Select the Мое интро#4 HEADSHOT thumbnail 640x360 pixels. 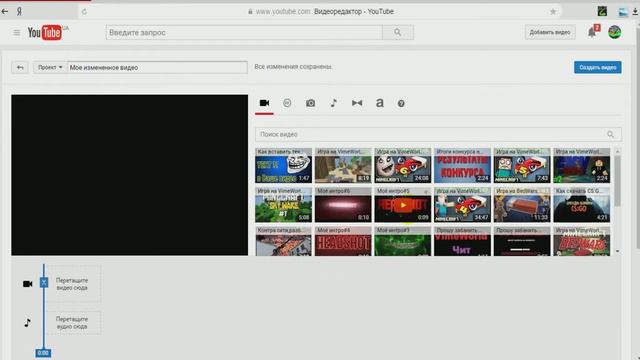point(343,242)
